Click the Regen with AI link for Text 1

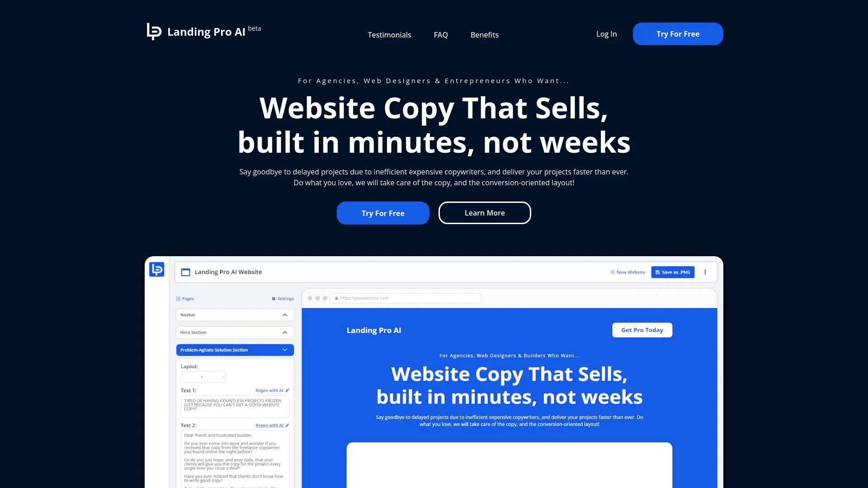(x=270, y=390)
